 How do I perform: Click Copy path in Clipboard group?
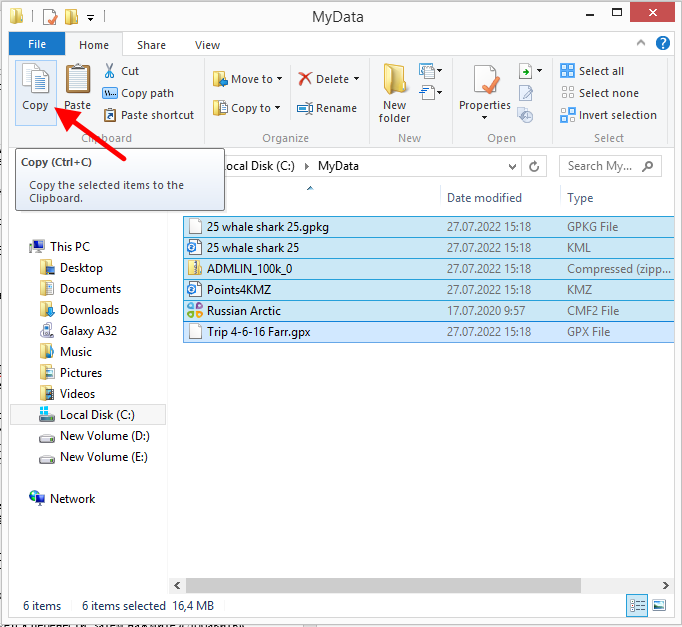click(139, 93)
